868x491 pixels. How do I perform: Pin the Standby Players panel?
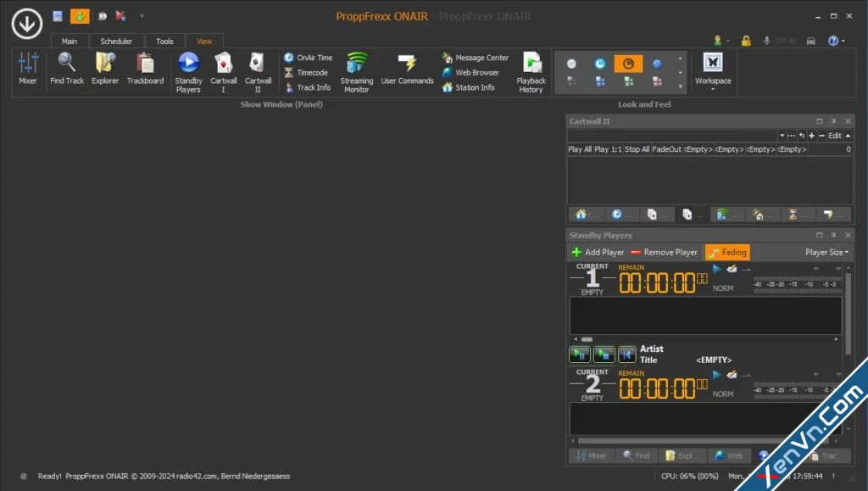point(833,235)
